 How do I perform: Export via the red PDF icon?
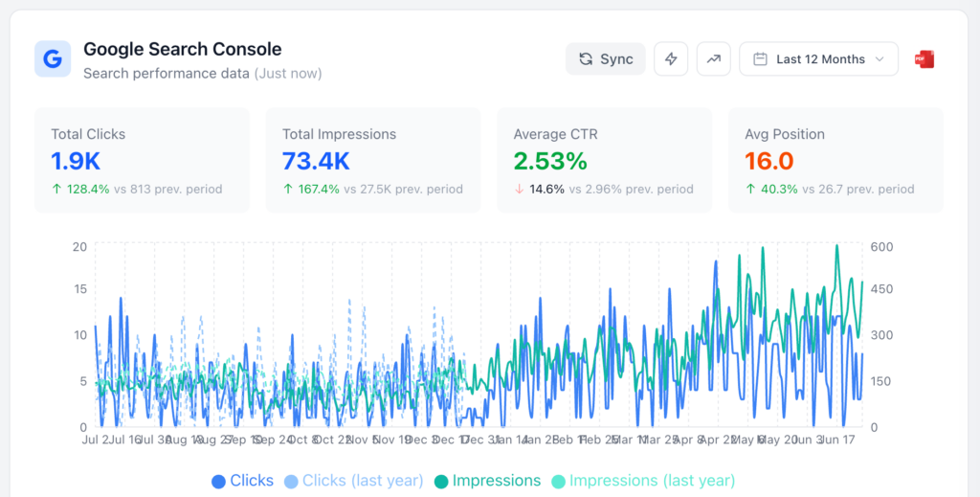click(924, 59)
